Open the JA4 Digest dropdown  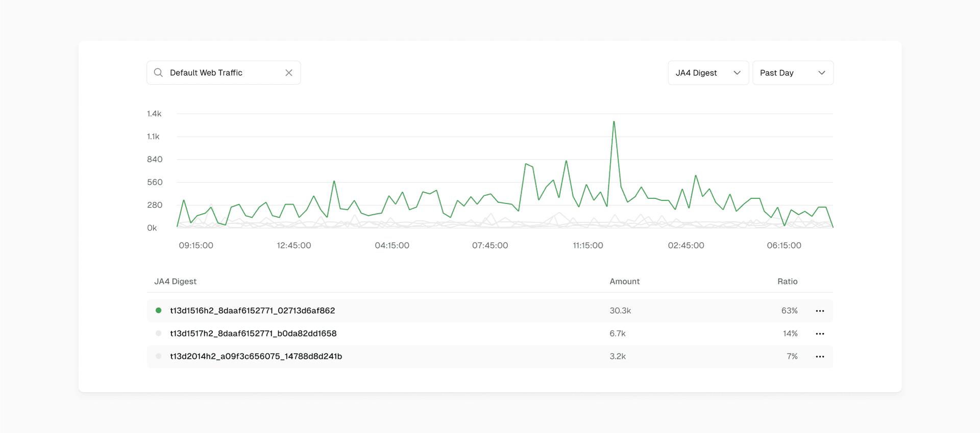click(707, 73)
